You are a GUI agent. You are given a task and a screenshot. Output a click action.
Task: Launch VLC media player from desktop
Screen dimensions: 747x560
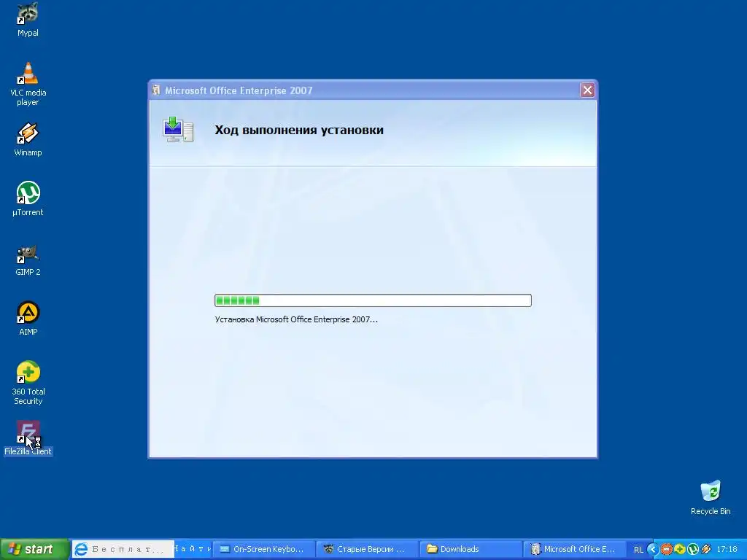click(28, 84)
